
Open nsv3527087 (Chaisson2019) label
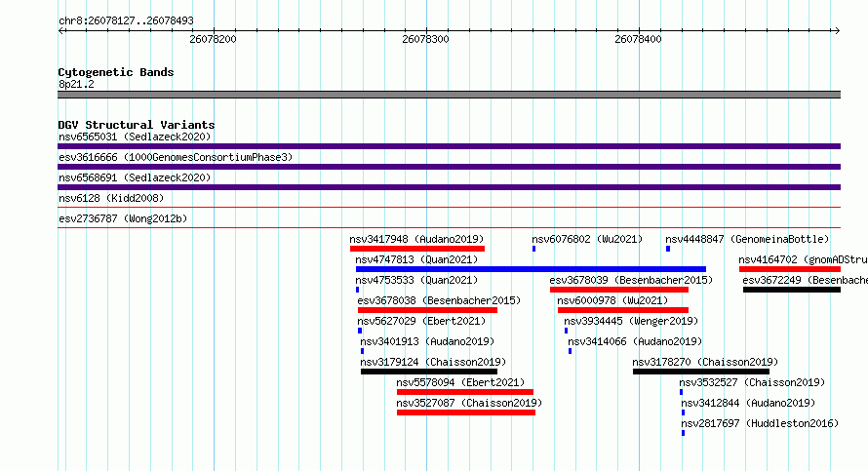click(469, 403)
